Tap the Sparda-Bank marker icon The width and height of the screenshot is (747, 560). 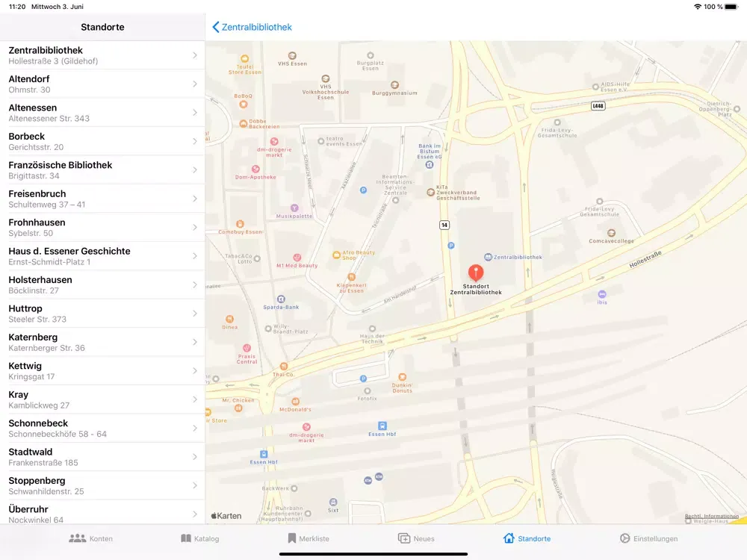(x=281, y=299)
